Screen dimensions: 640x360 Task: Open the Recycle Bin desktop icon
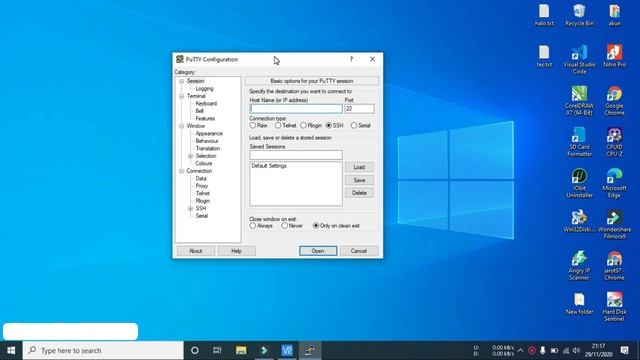tap(579, 15)
